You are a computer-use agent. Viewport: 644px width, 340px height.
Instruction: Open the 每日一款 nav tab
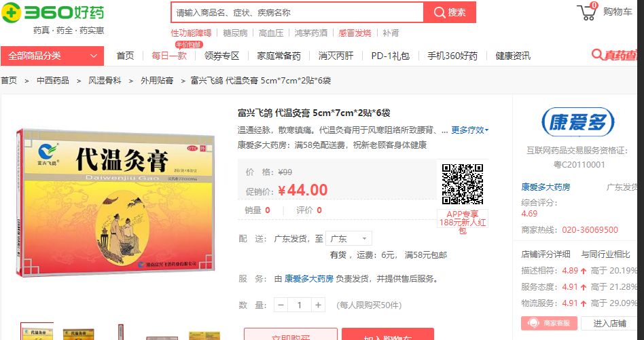point(169,56)
